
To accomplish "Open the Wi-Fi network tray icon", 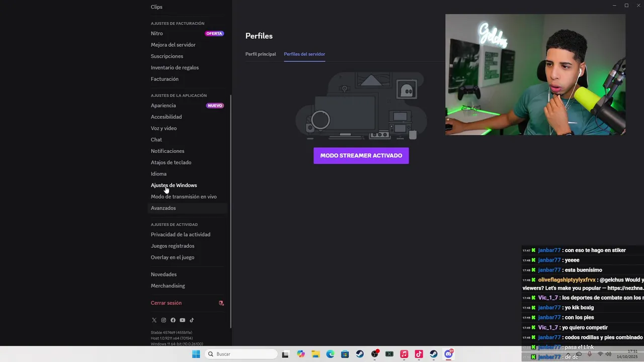I will [x=600, y=354].
